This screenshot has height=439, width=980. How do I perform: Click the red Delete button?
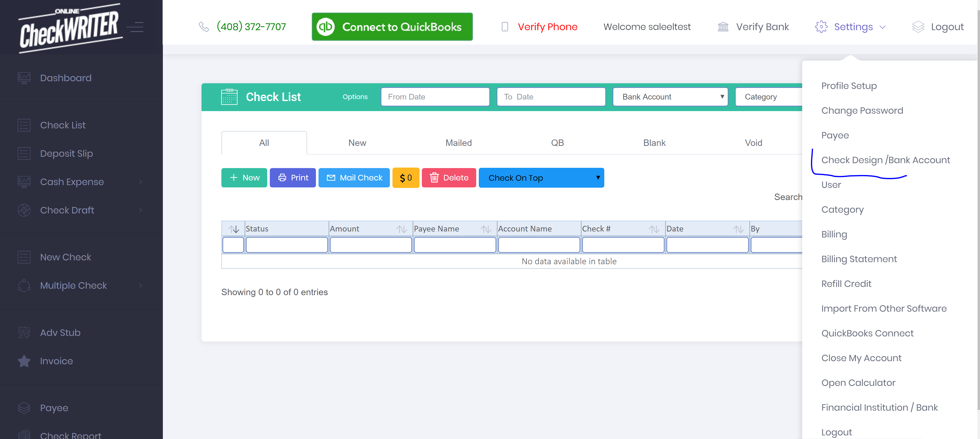449,178
